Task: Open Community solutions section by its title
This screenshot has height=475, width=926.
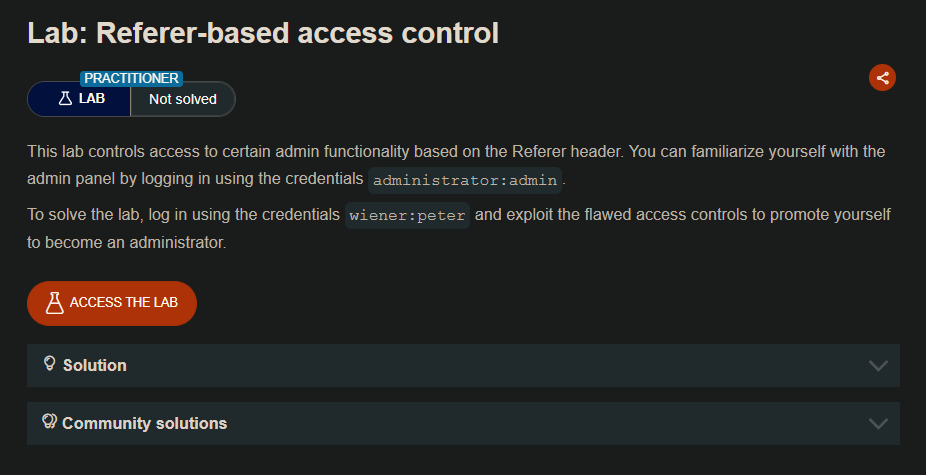Action: (144, 423)
